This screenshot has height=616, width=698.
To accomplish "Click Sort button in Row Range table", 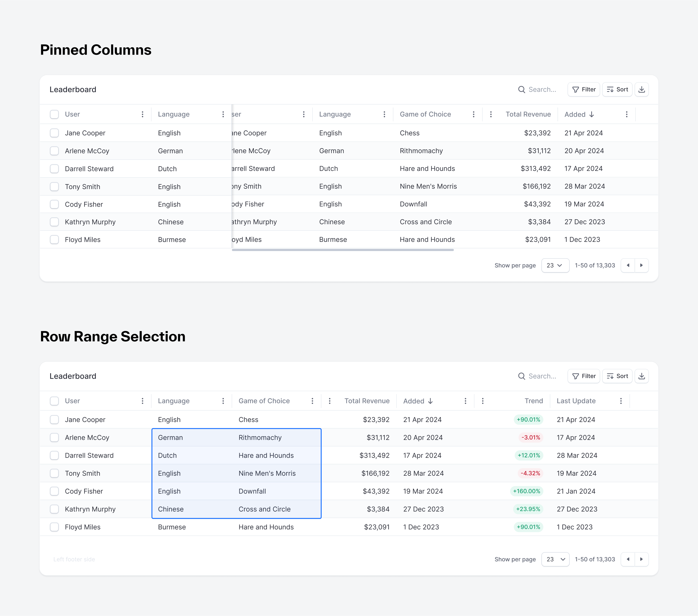I will (617, 376).
